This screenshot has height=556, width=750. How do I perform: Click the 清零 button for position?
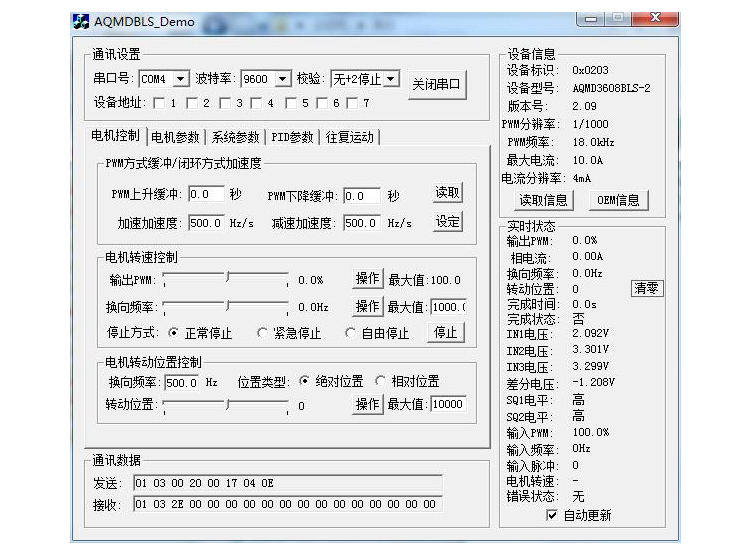pyautogui.click(x=647, y=288)
